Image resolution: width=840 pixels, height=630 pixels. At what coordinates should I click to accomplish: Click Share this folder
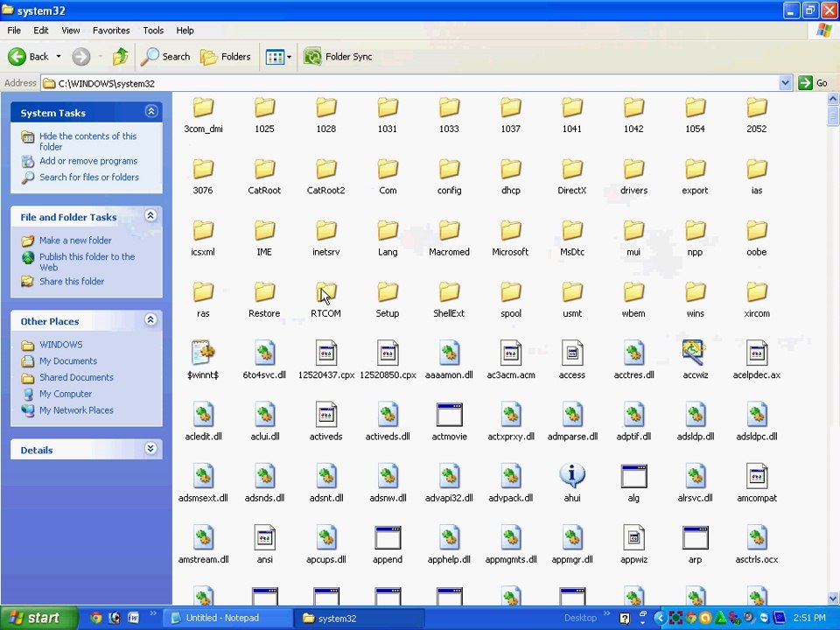pos(72,281)
